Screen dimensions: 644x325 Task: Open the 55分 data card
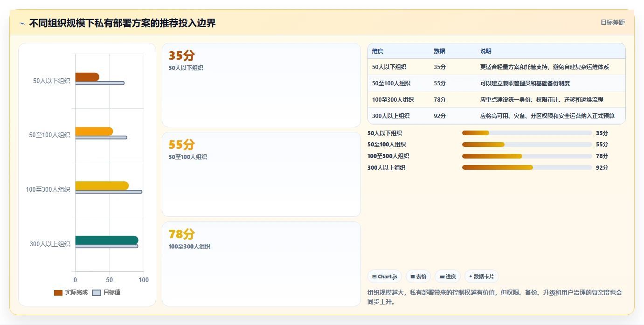pos(261,174)
